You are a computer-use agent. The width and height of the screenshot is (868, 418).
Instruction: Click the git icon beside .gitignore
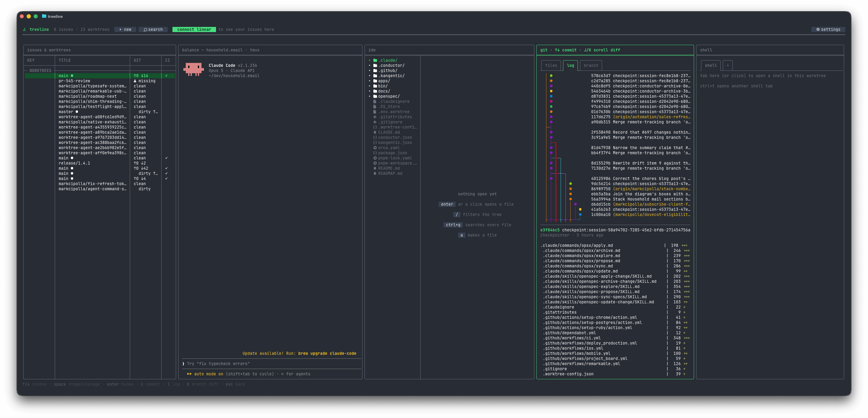[x=375, y=122]
